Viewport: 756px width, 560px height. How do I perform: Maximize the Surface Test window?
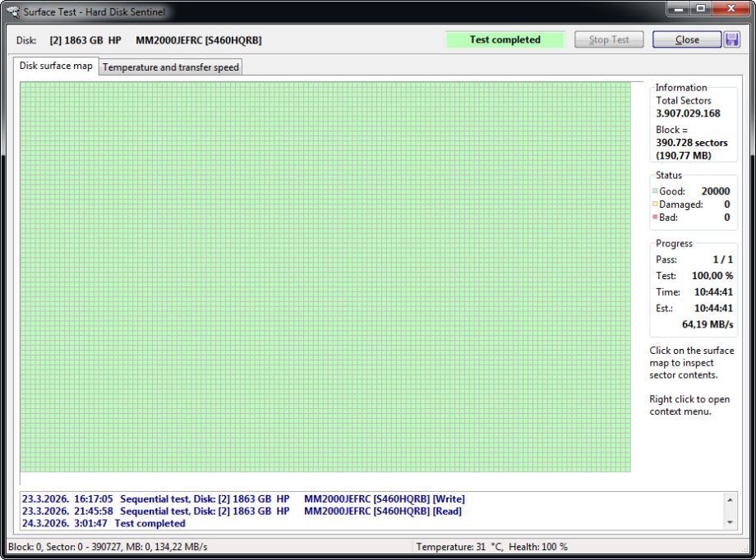[701, 9]
